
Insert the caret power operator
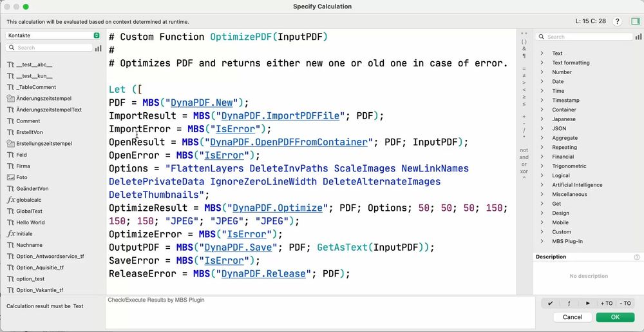tap(524, 178)
